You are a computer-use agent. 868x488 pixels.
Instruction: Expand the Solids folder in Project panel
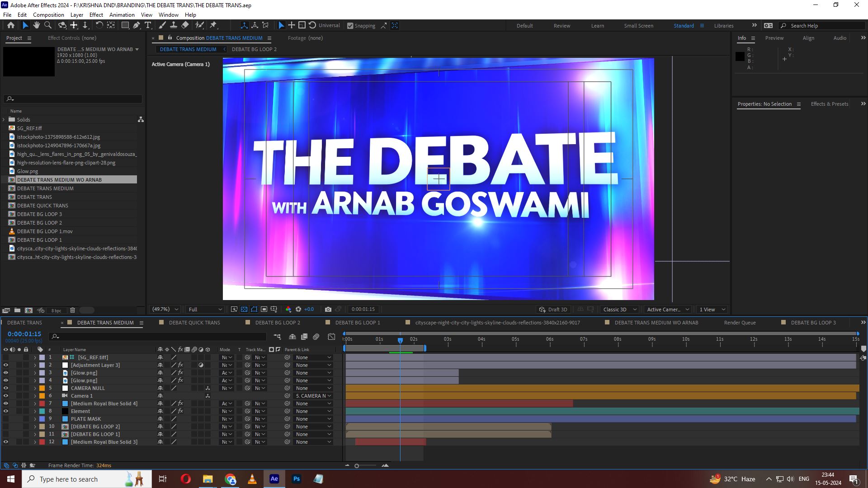[x=4, y=120]
